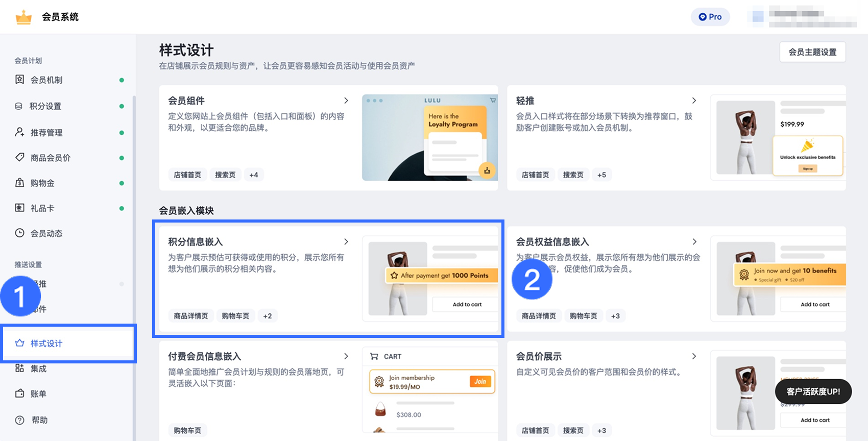868x441 pixels.
Task: Click the 搜索页 tag in 轻推 card
Action: pos(573,175)
